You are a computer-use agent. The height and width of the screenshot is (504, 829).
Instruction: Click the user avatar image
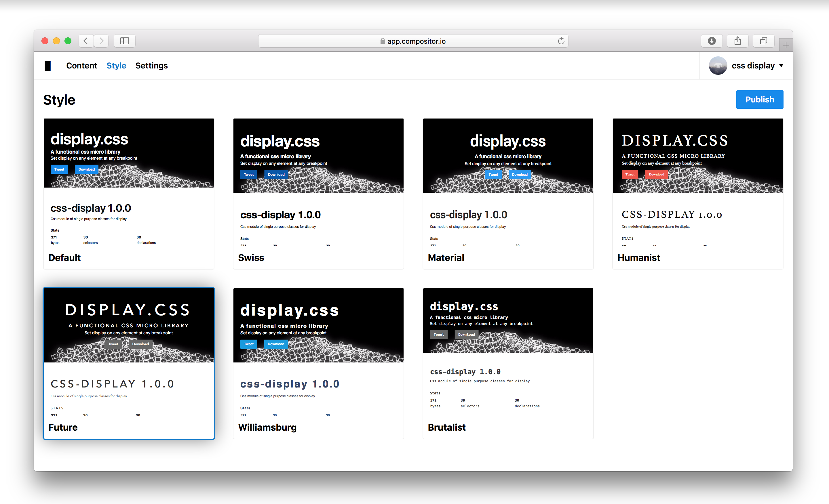tap(718, 66)
